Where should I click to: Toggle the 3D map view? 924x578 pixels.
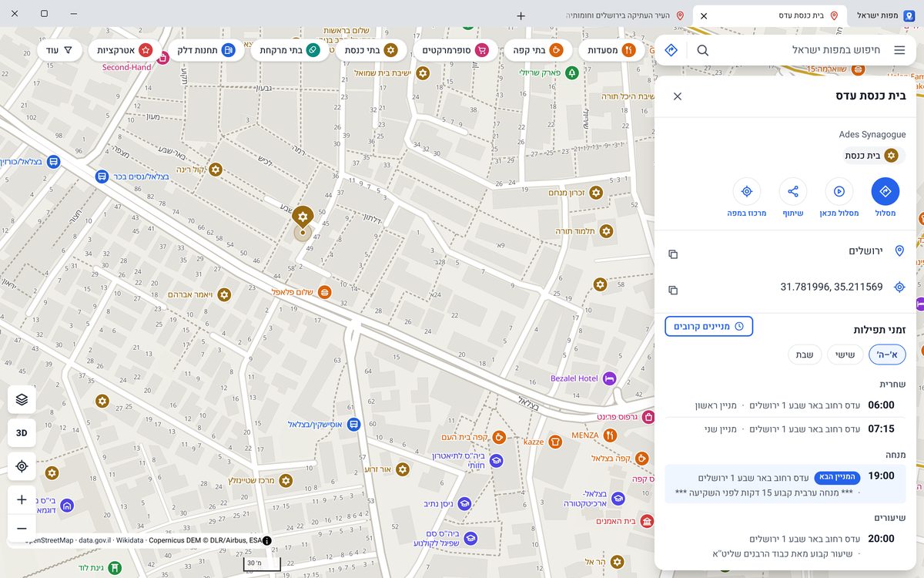pyautogui.click(x=22, y=433)
